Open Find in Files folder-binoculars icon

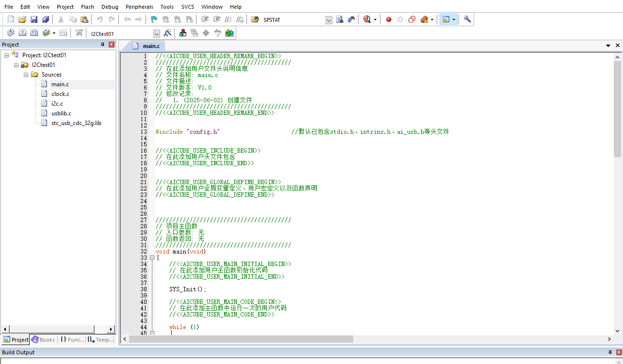click(255, 19)
